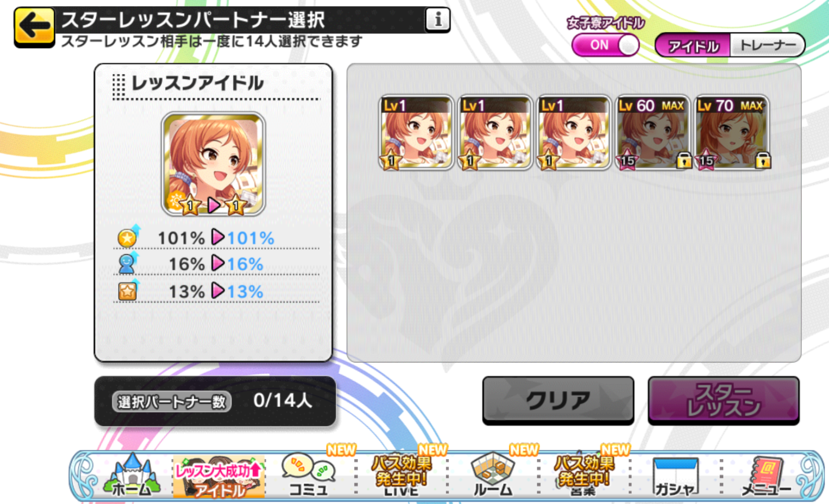Select the first Lv1 partner card

(x=415, y=133)
